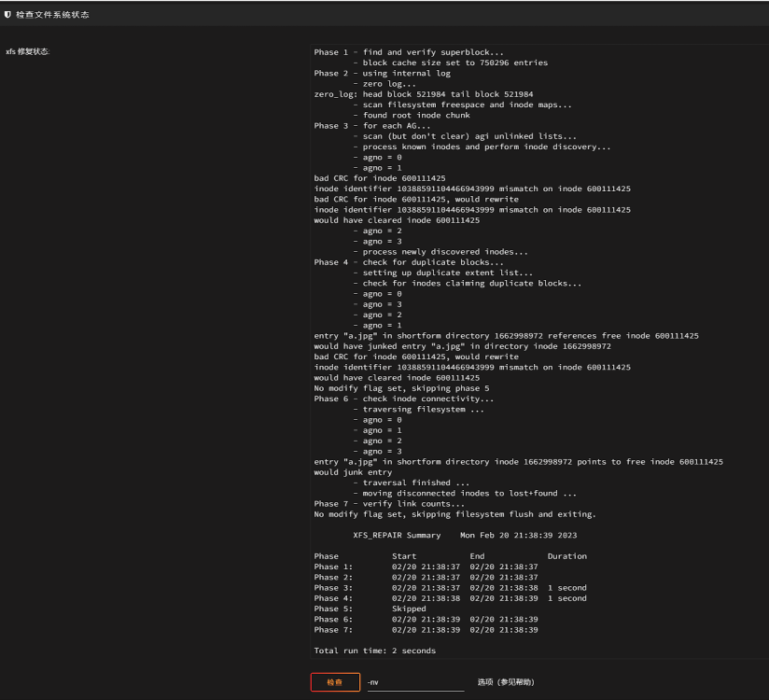Click the 'found root inode chunk' line
Viewport: 769px width, 700px height.
416,116
